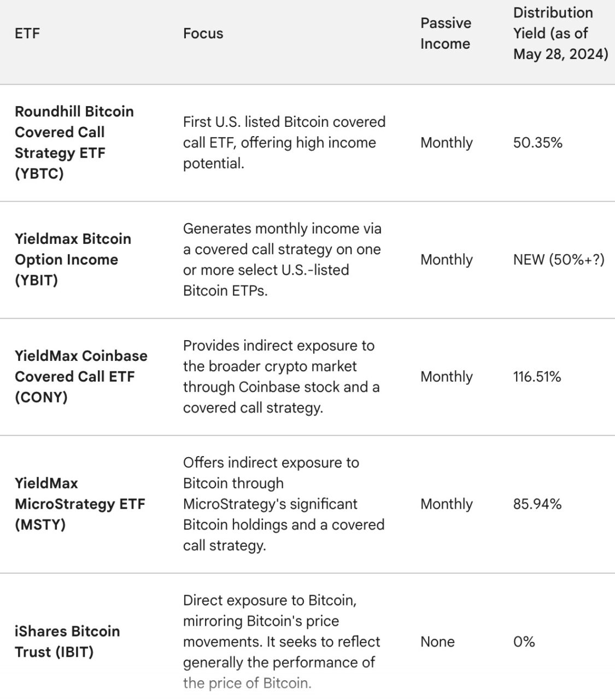Click the 116.51% yield value
Screen dimensions: 615x700
[x=537, y=377]
